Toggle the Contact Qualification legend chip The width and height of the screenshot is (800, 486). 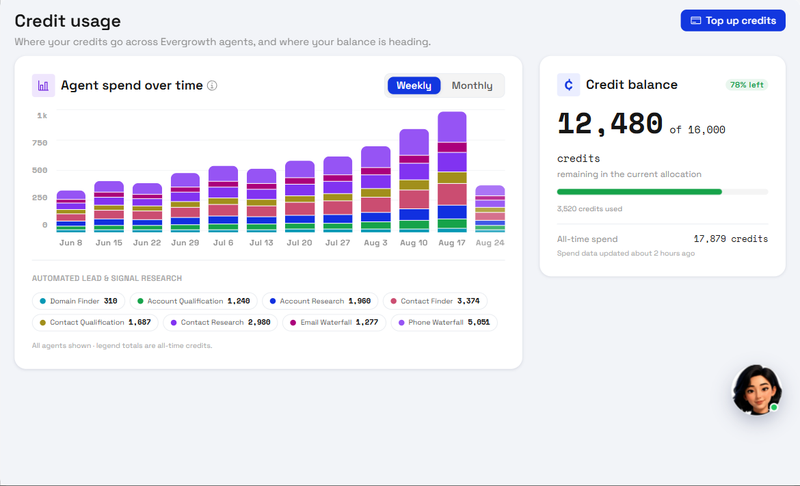(95, 322)
